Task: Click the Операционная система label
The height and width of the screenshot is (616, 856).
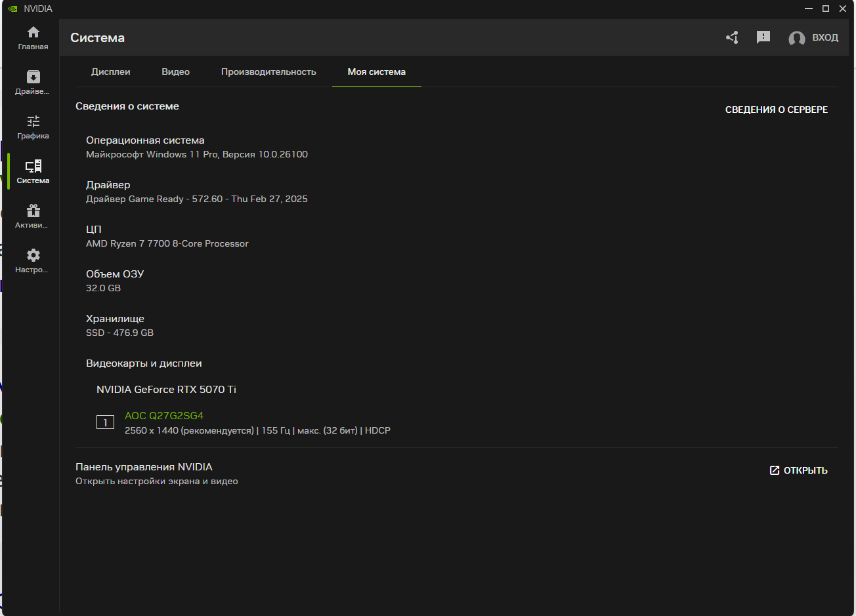Action: (145, 140)
